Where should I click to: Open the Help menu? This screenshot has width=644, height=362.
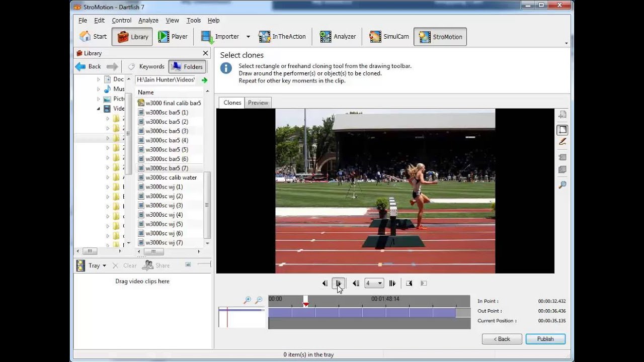[x=214, y=21]
